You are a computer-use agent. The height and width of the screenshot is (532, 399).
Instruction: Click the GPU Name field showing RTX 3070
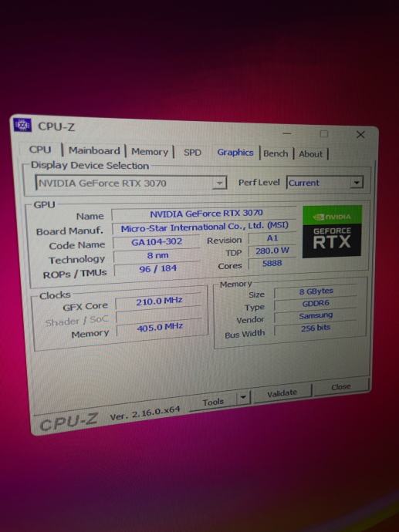206,214
